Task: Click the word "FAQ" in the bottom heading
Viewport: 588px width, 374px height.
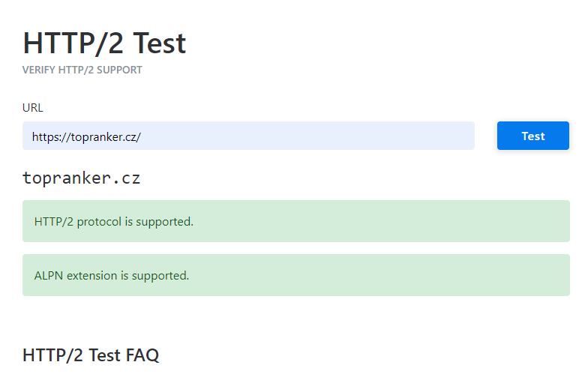Action: coord(142,355)
